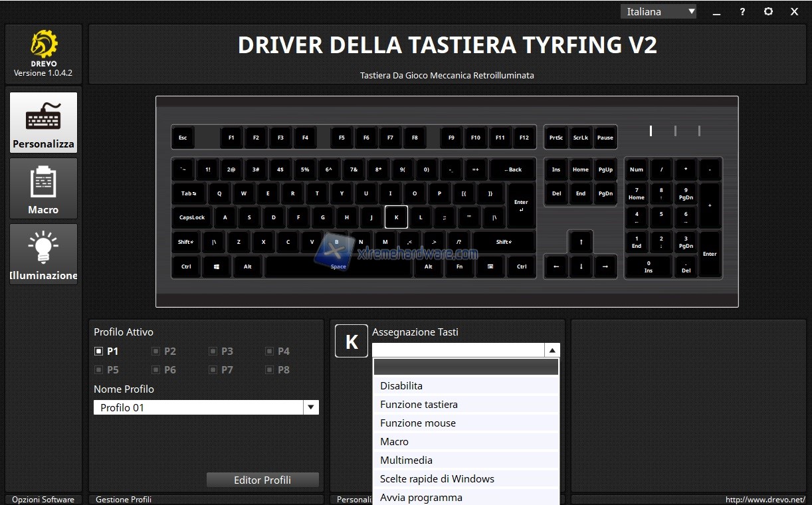Click the settings gear icon

pyautogui.click(x=768, y=11)
